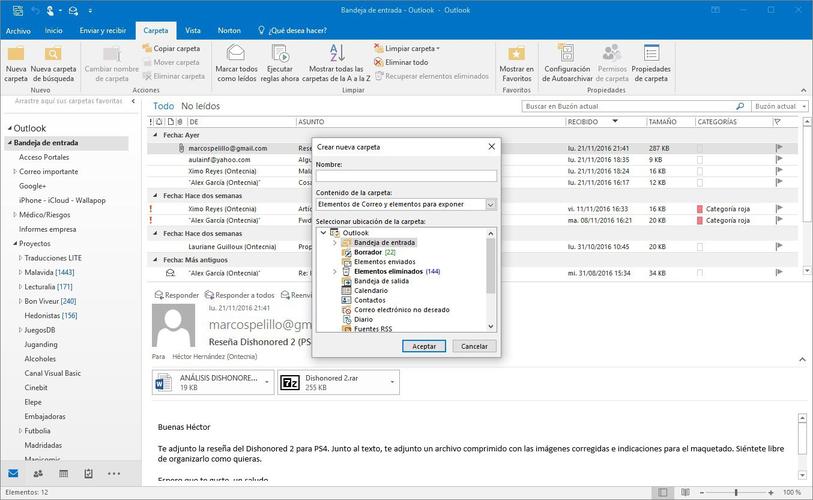This screenshot has width=813, height=500.
Task: Click the zoom slider handle in status bar
Action: click(736, 492)
